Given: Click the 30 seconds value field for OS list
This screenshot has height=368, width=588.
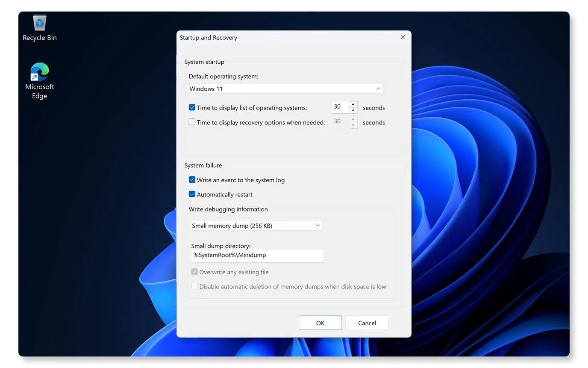Looking at the screenshot, I should click(x=340, y=107).
